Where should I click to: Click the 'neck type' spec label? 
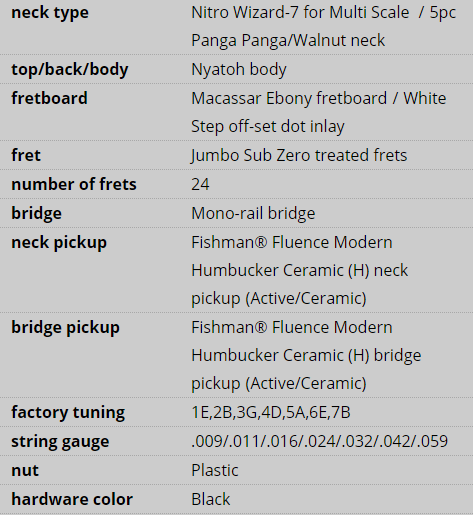(50, 13)
